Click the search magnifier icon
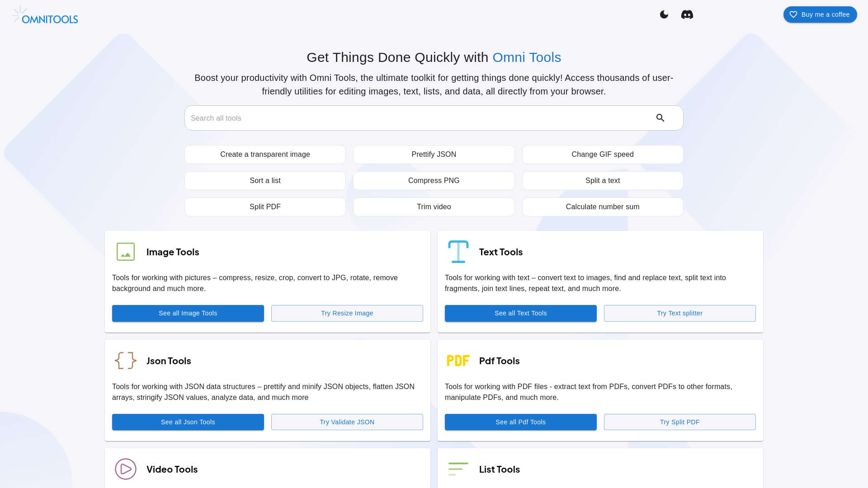The image size is (868, 488). point(660,118)
